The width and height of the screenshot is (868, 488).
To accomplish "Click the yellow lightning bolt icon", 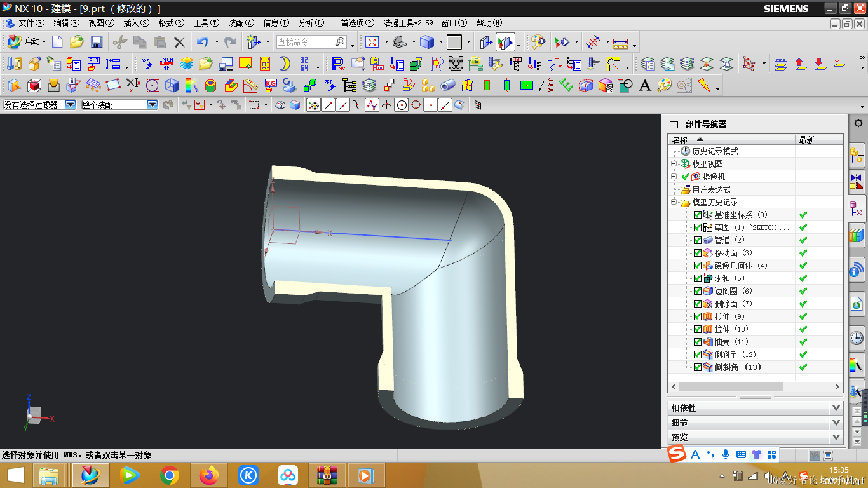I will [703, 85].
